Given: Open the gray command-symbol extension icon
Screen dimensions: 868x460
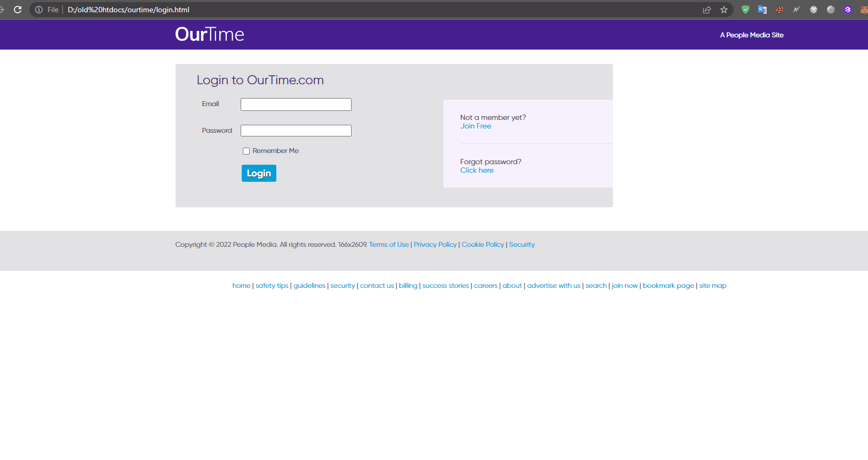Looking at the screenshot, I should click(x=814, y=10).
